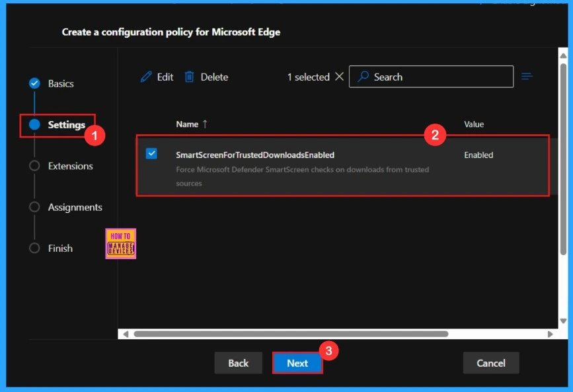Viewport: 573px width, 392px height.
Task: Click the Name column sort arrow
Action: (205, 124)
